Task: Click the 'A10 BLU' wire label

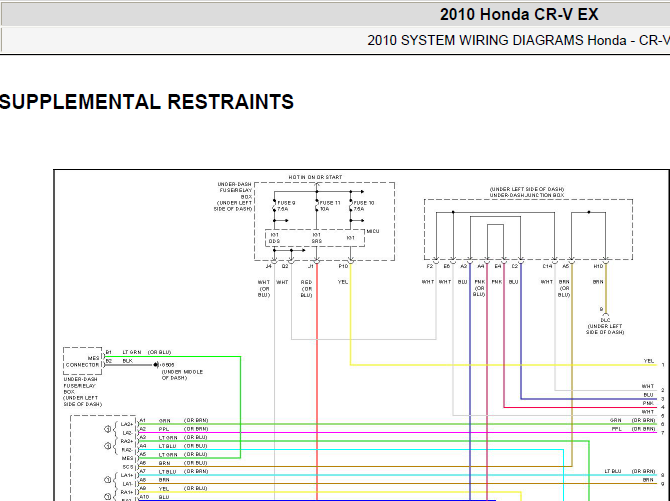Action: click(154, 497)
